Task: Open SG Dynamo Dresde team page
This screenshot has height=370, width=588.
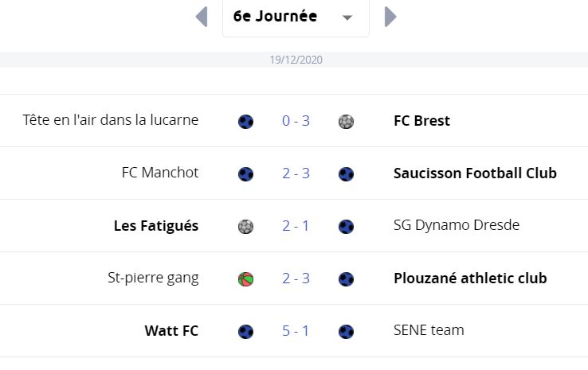Action: [457, 225]
